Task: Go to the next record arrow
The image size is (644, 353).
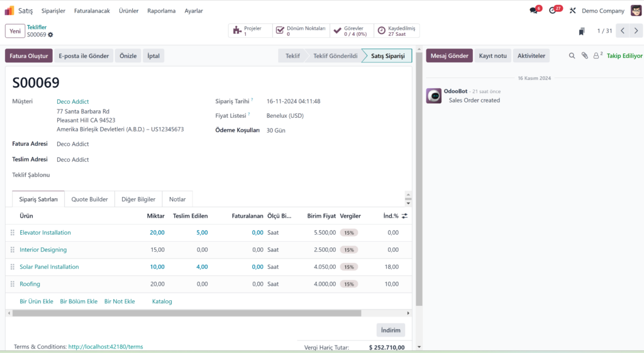Action: coord(636,31)
